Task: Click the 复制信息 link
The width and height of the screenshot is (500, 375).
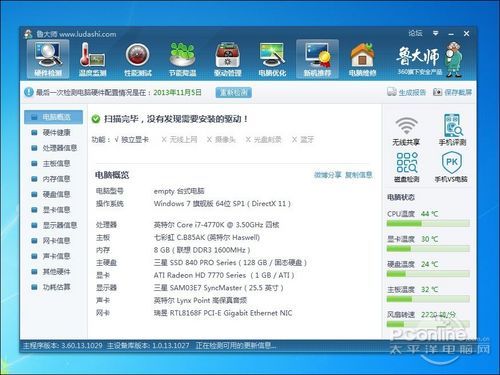Action: (358, 175)
